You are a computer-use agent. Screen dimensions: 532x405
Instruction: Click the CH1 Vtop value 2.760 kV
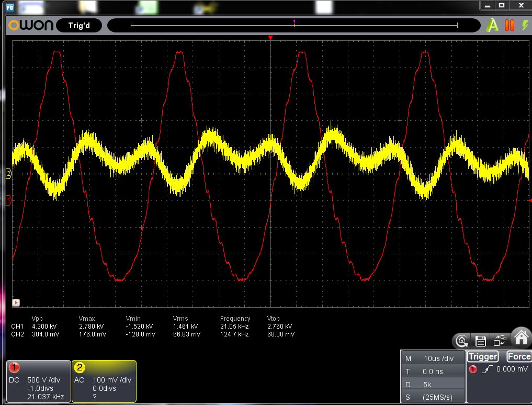(279, 326)
